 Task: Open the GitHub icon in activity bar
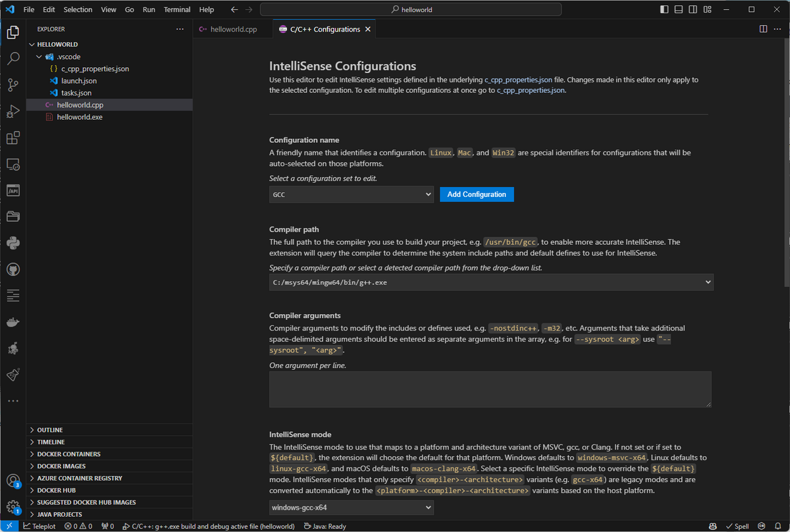click(x=13, y=269)
